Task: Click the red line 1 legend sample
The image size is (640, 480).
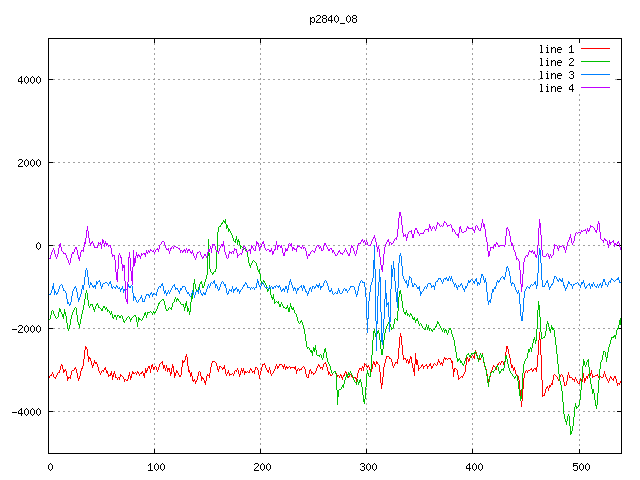Action: pyautogui.click(x=596, y=49)
